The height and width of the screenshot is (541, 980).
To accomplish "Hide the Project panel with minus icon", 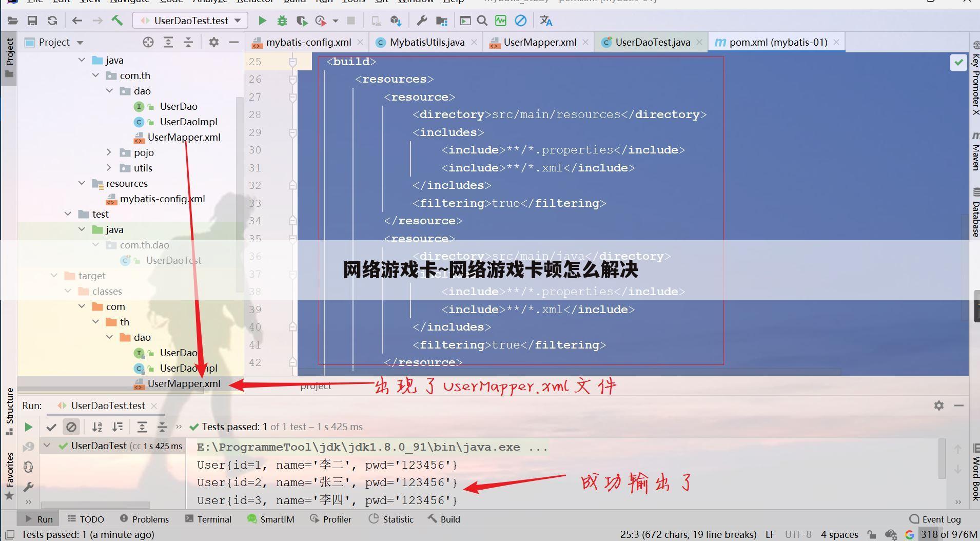I will (234, 42).
